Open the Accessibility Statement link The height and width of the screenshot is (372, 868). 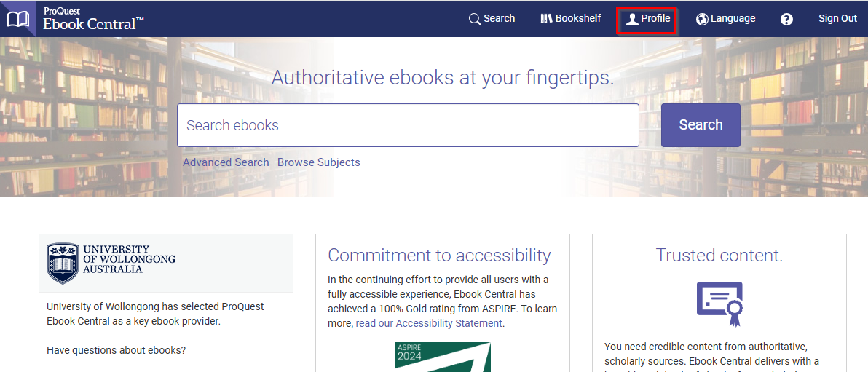(x=429, y=323)
